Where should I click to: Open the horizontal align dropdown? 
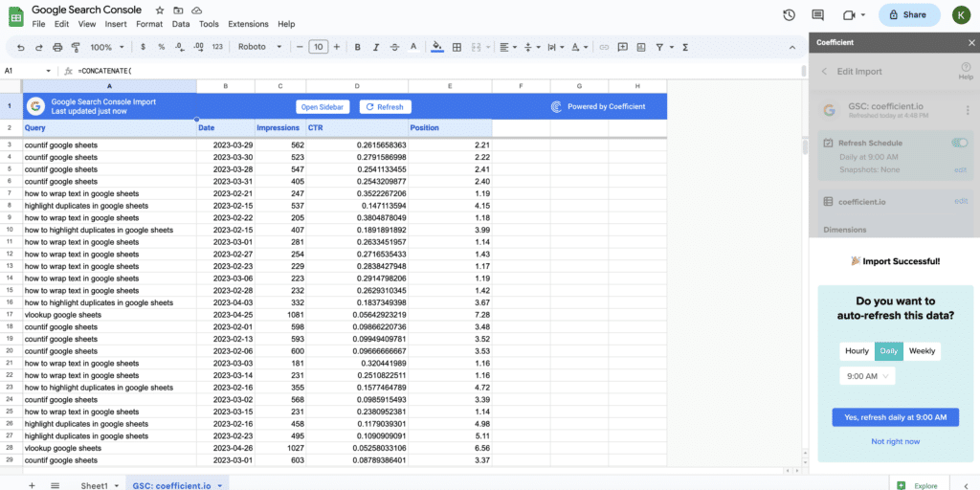click(x=508, y=47)
